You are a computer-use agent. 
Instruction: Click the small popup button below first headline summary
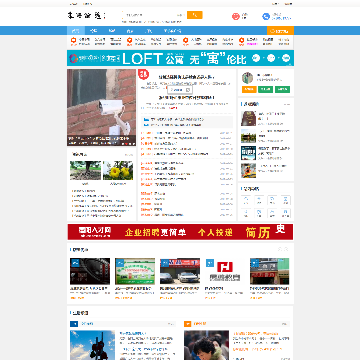click(x=180, y=90)
